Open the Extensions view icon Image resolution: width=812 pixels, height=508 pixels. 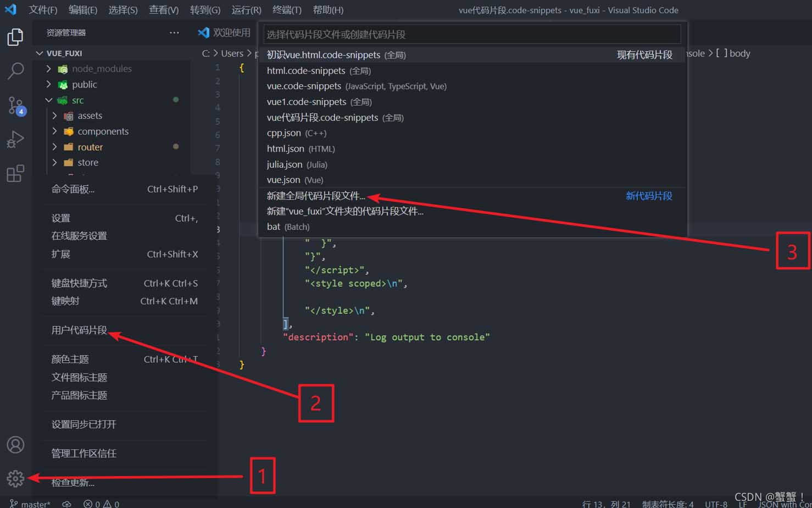15,173
